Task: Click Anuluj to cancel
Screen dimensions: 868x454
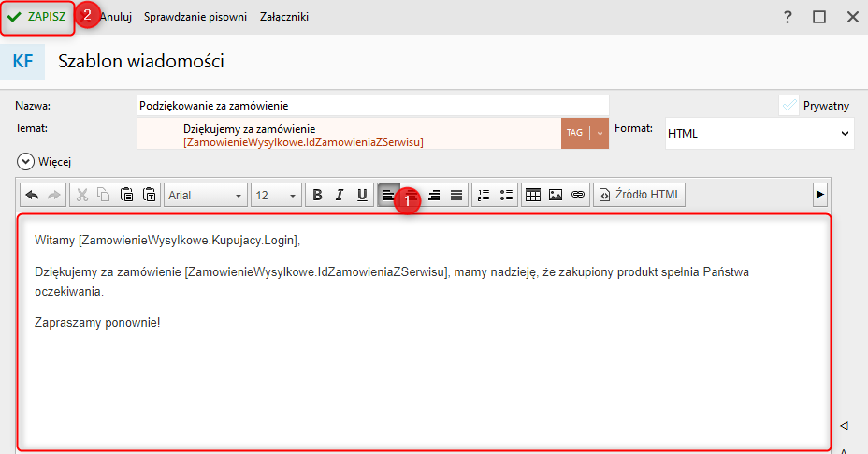Action: (116, 17)
